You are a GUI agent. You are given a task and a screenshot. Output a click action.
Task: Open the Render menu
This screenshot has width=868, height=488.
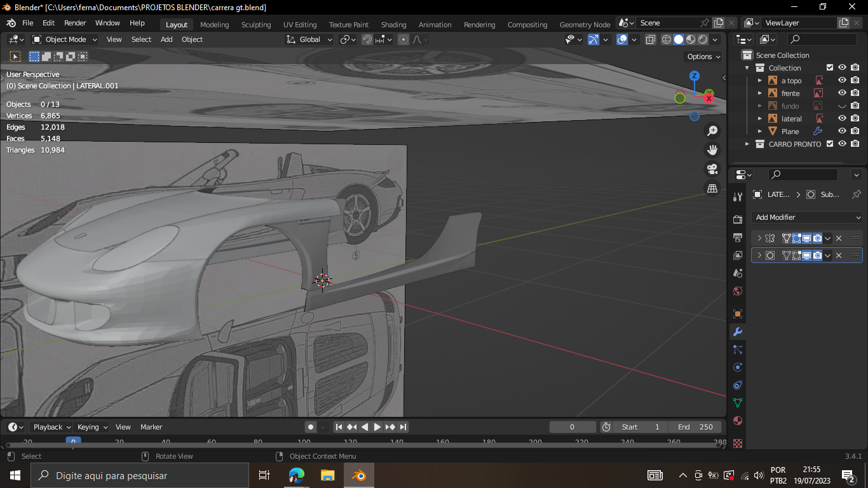click(x=75, y=23)
